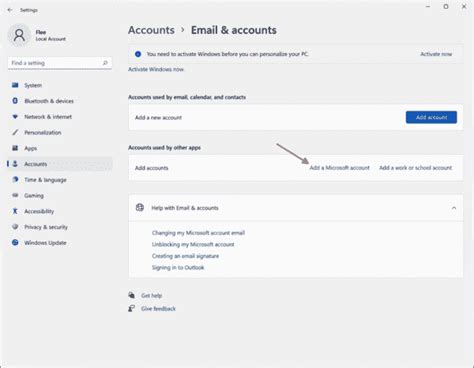Screen dimensions: 474x368
Task: Click the Add a new account row label
Action: 158,117
